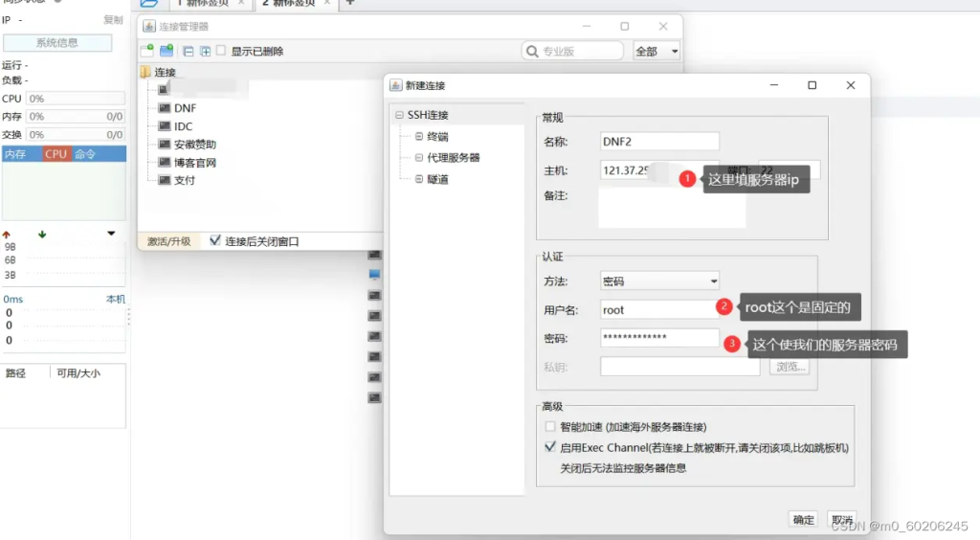The width and height of the screenshot is (980, 540).
Task: Open the network interface dropdown arrow in sidebar
Action: (x=111, y=233)
